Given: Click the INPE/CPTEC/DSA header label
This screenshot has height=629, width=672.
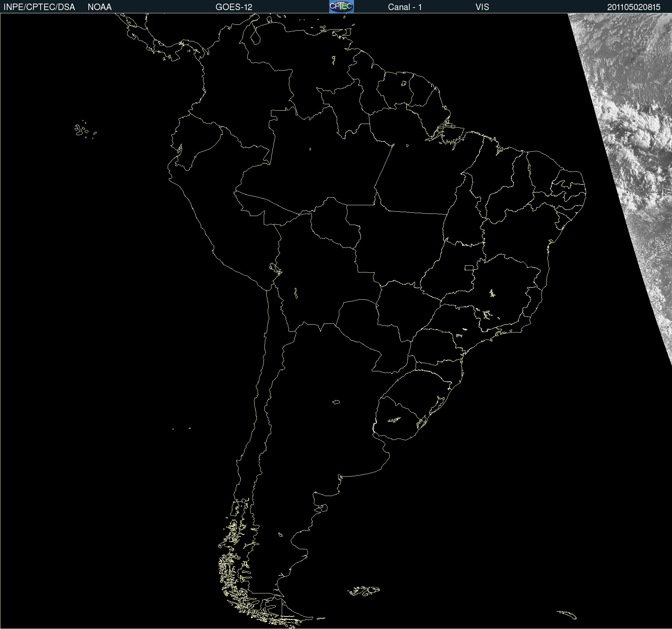Looking at the screenshot, I should click(x=39, y=7).
